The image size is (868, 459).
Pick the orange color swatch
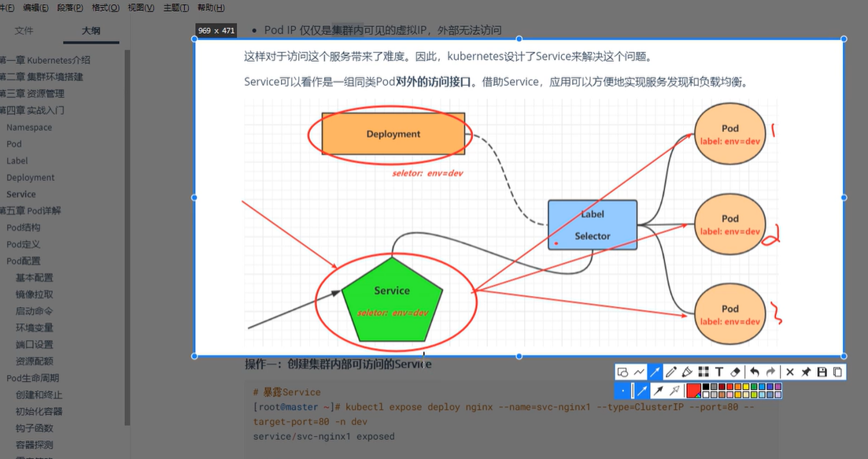738,387
